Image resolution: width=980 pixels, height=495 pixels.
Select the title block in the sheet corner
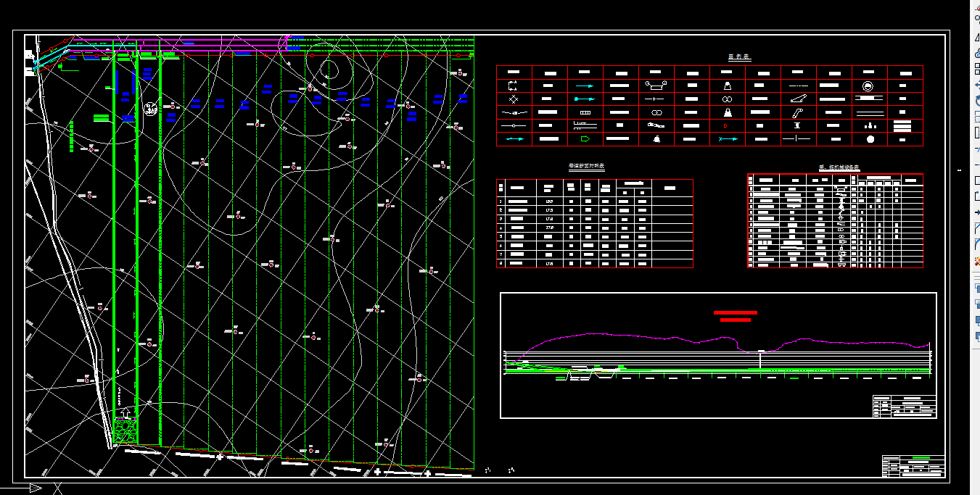[x=913, y=465]
